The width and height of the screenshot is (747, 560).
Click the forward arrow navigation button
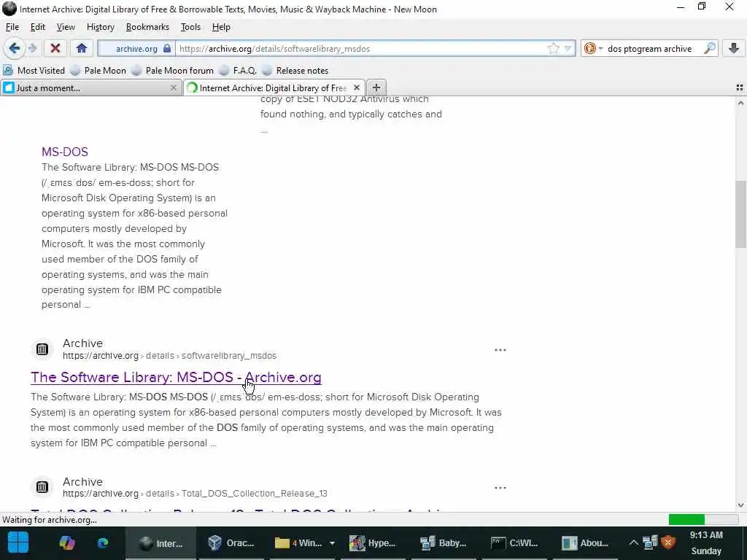[33, 48]
